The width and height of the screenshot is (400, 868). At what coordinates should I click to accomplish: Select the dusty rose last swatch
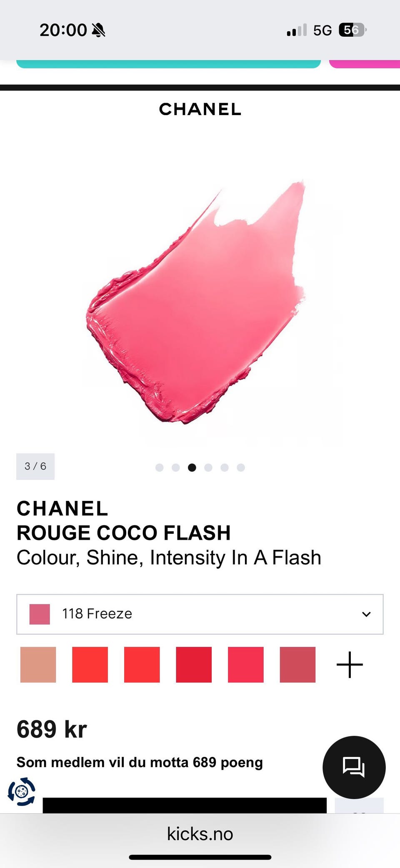(297, 664)
